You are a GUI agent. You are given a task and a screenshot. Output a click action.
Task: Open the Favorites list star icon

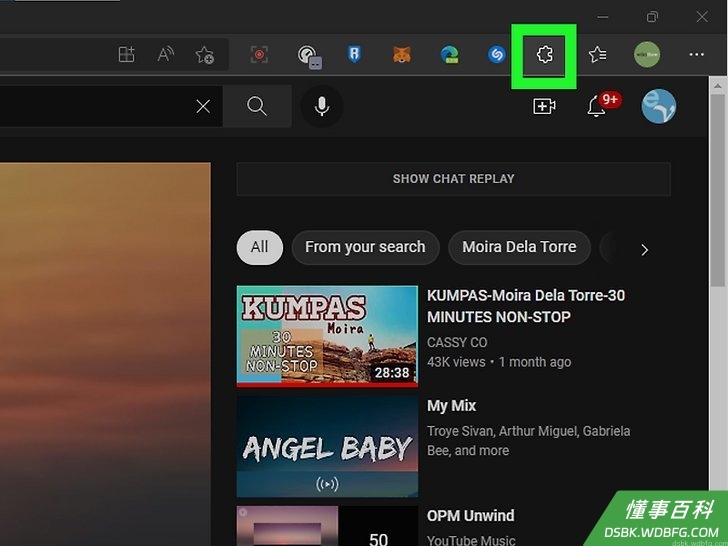point(597,55)
